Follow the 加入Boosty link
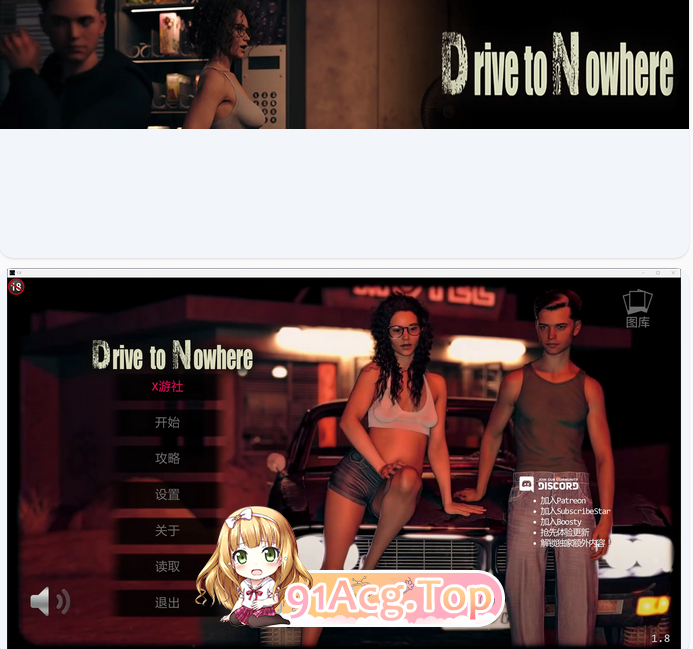Screen dimensions: 693x649 560,522
